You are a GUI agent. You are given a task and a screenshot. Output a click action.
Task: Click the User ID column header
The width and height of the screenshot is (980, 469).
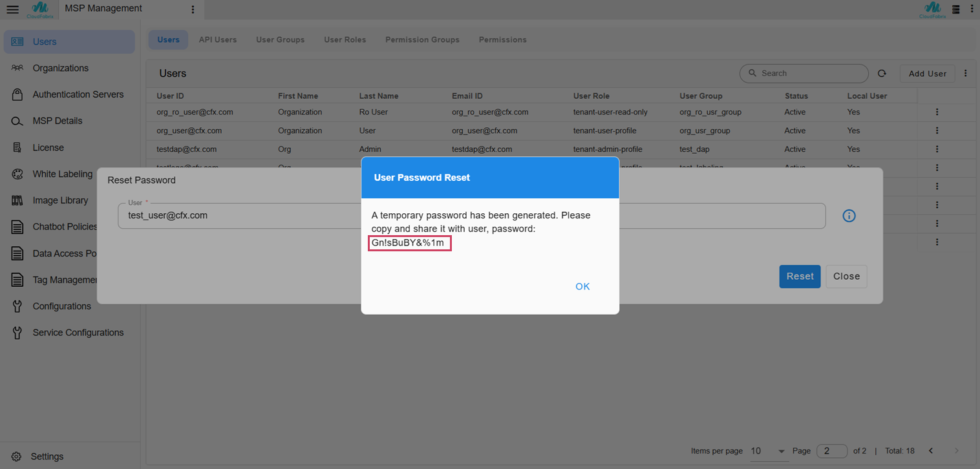170,96
